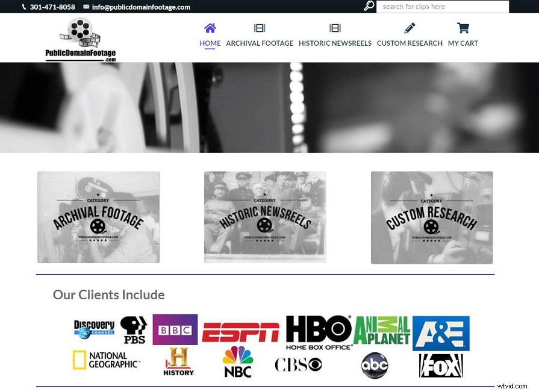Image resolution: width=539 pixels, height=392 pixels.
Task: Click the search for clips input field
Action: (x=443, y=7)
